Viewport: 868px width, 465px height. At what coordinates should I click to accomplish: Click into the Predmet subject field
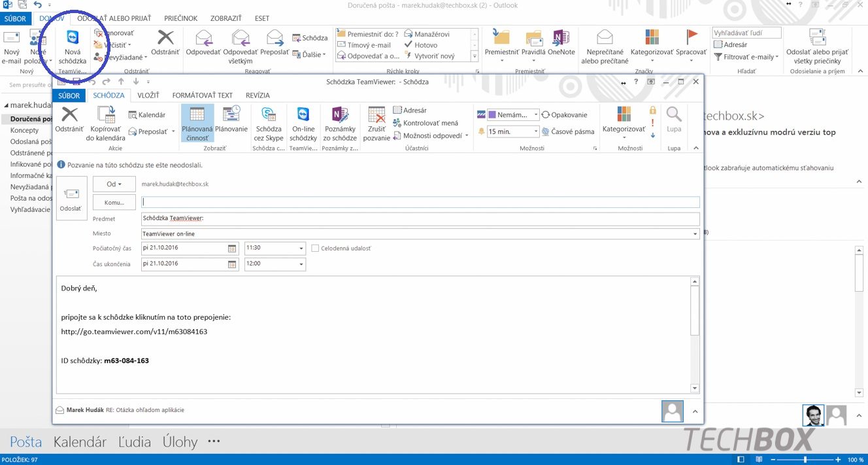pyautogui.click(x=420, y=218)
